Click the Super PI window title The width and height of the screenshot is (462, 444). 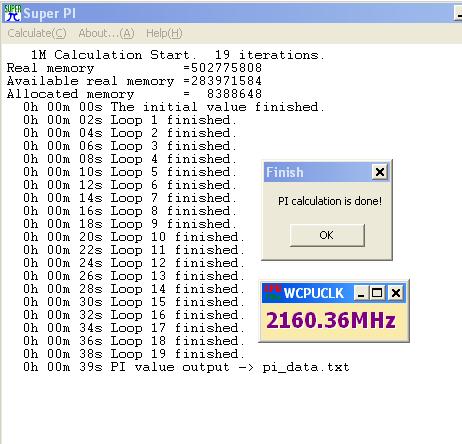pos(49,14)
